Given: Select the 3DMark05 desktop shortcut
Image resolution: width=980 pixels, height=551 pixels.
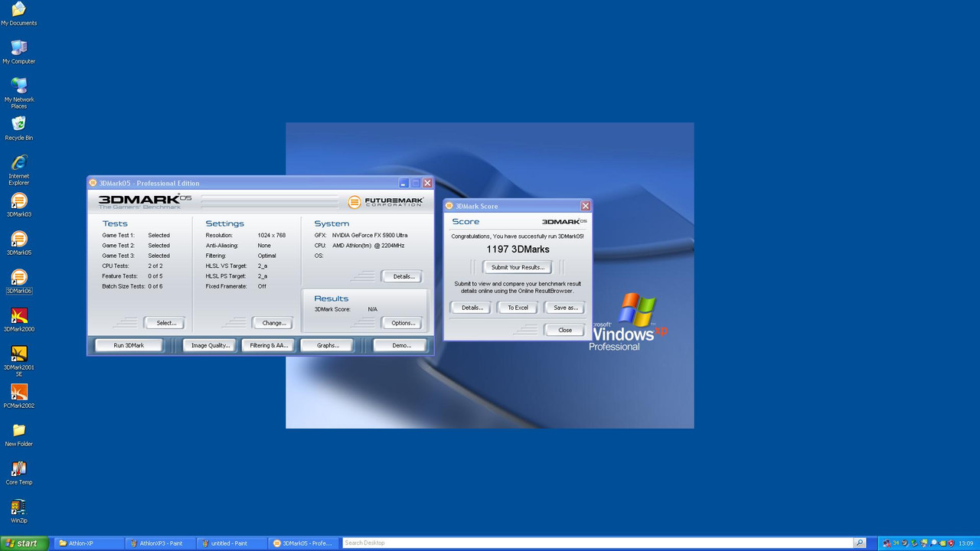Looking at the screenshot, I should (x=18, y=243).
